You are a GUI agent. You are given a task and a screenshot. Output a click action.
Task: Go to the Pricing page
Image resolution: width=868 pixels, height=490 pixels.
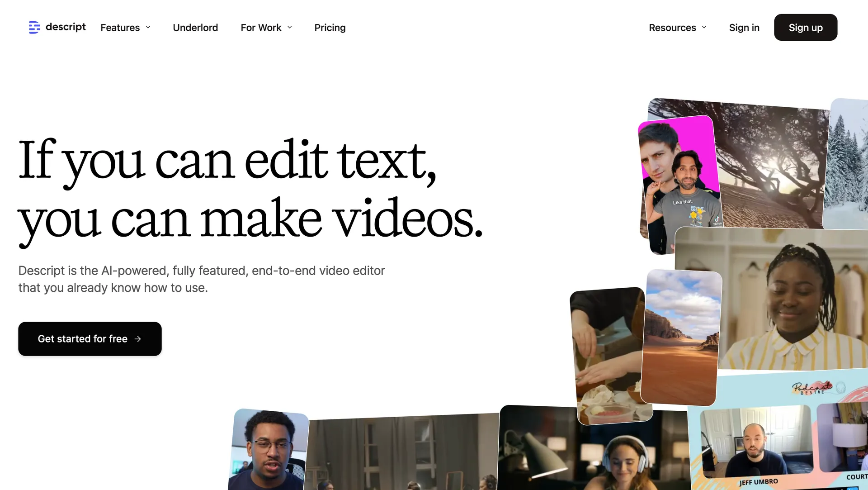[x=330, y=28]
